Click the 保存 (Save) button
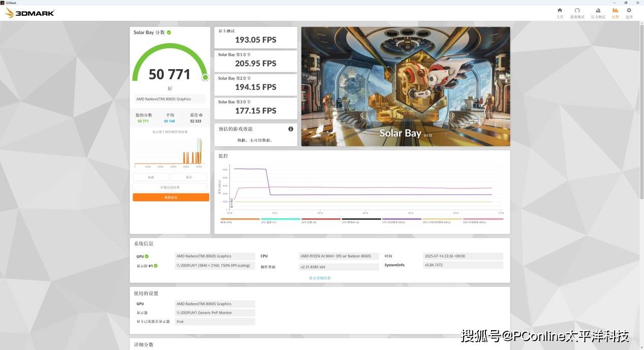 189,177
